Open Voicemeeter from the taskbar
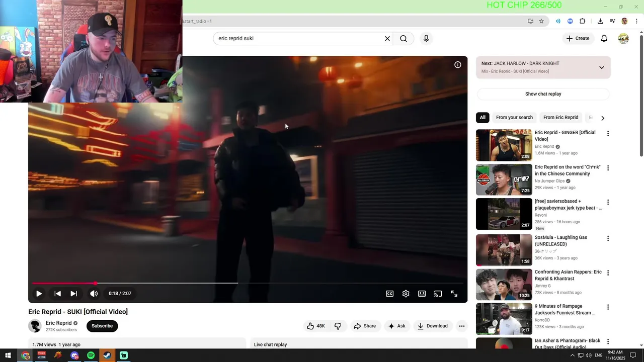This screenshot has width=644, height=362. (x=42, y=355)
